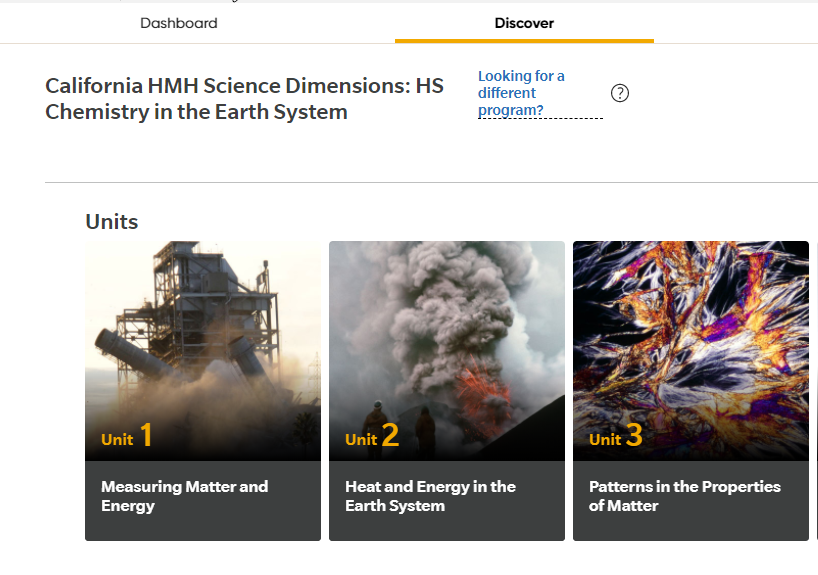
Task: Click the dark caption bar of Unit 3 card
Action: (x=690, y=527)
